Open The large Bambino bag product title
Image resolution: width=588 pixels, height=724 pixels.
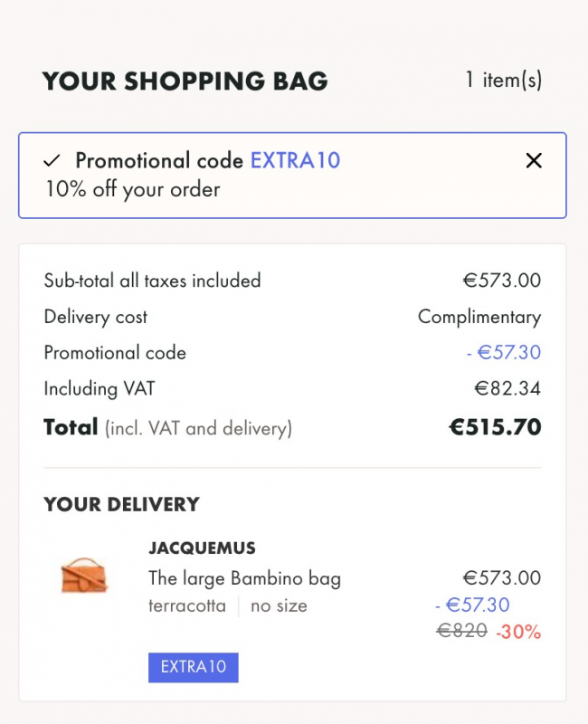point(244,578)
